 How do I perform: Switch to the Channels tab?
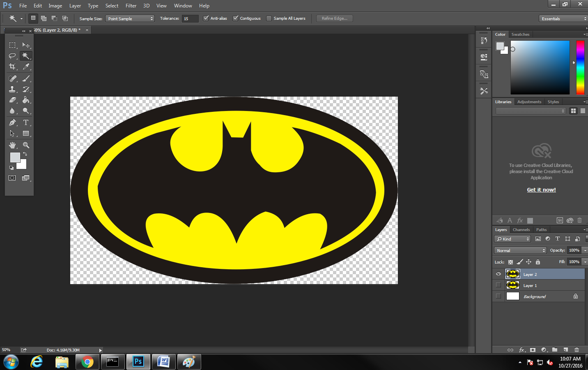(x=521, y=230)
